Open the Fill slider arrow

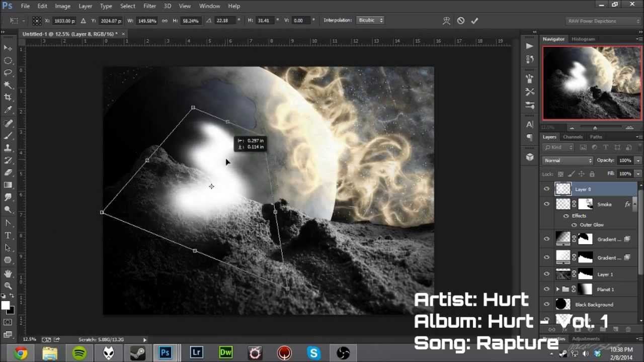[638, 173]
